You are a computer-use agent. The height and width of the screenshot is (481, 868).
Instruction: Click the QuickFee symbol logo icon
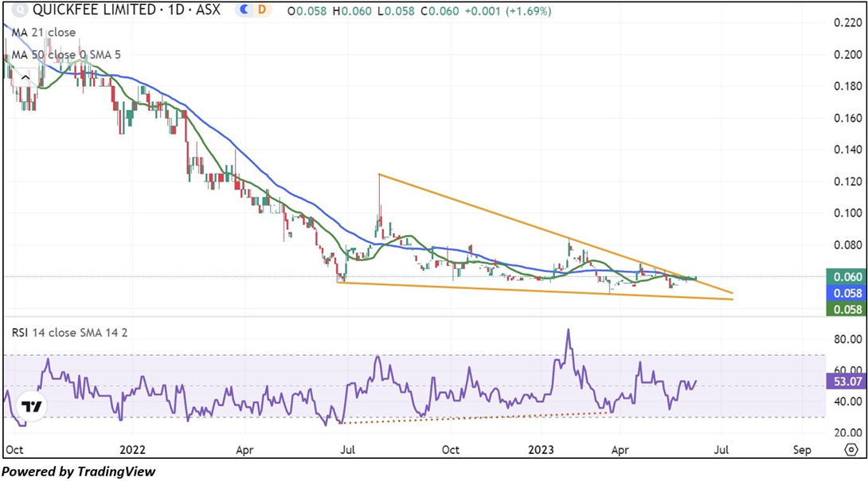point(20,10)
